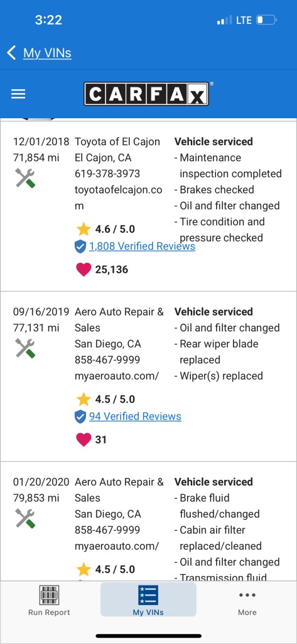Open the myaeroauto.com/ website in 09/16/2019 entry
The image size is (297, 644).
point(117,376)
